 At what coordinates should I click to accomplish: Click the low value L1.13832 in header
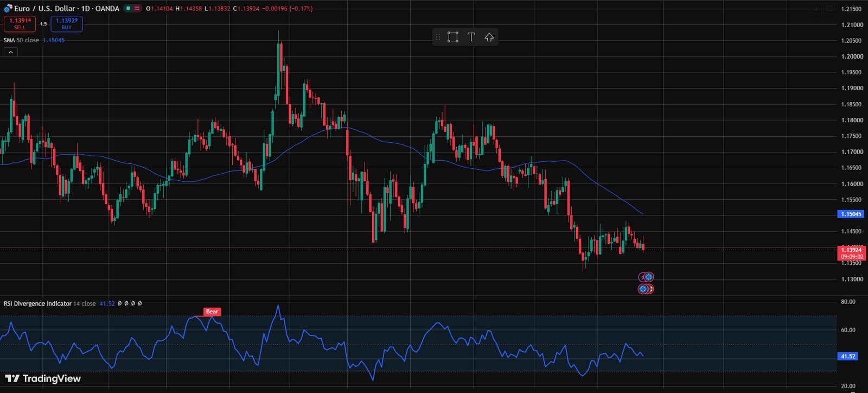point(217,8)
